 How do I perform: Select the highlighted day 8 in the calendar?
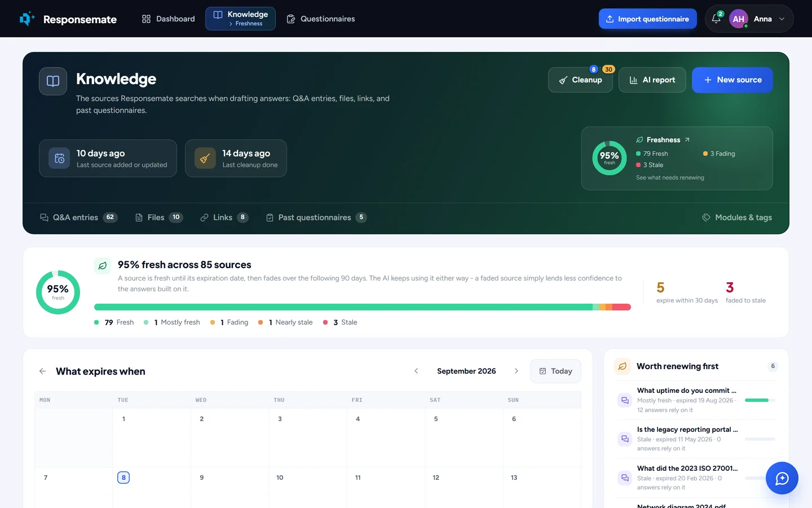(123, 478)
